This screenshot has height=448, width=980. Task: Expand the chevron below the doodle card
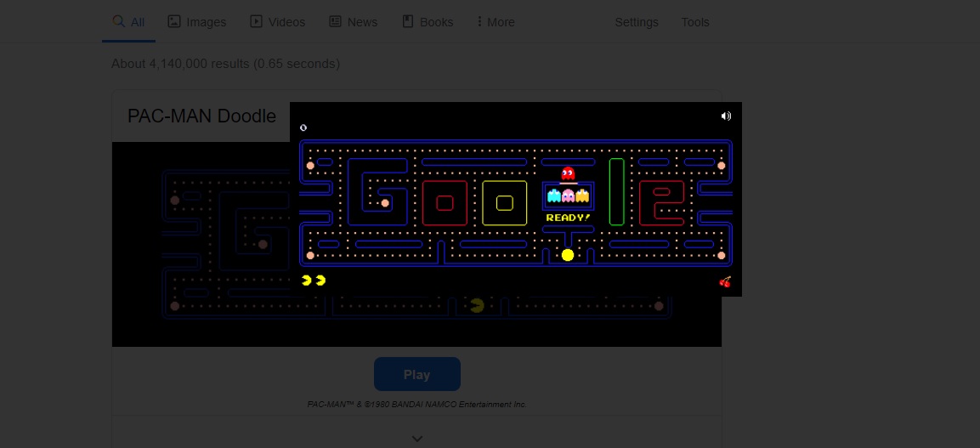[416, 439]
